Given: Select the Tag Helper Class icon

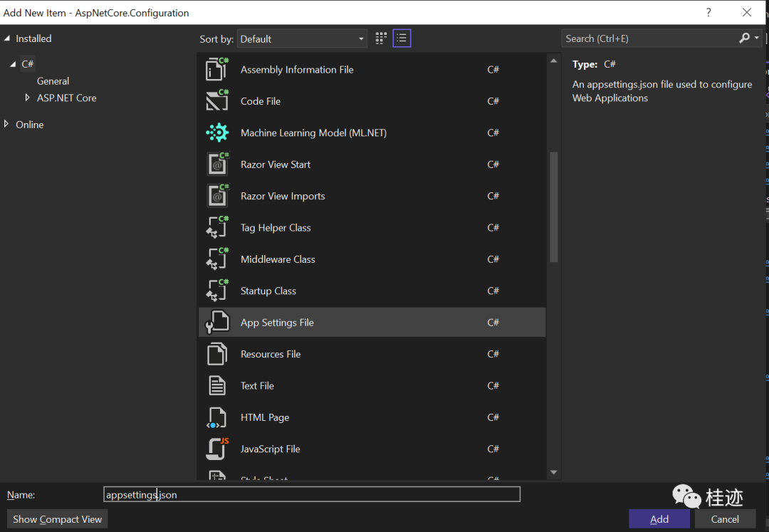Looking at the screenshot, I should point(217,227).
